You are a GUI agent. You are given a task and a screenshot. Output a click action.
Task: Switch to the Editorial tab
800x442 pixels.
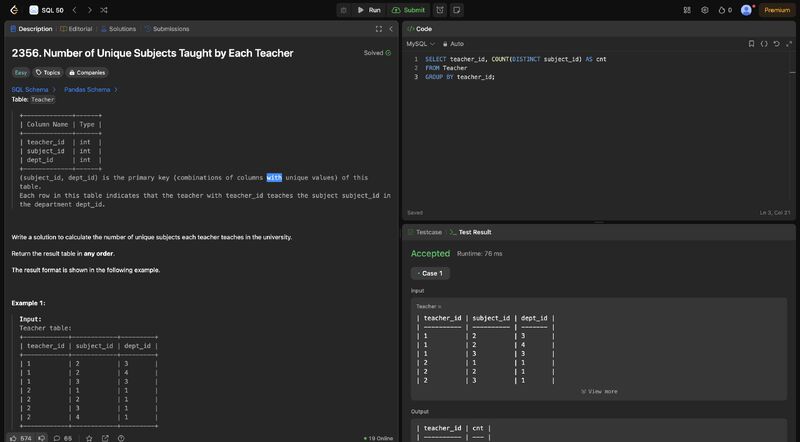pos(77,29)
